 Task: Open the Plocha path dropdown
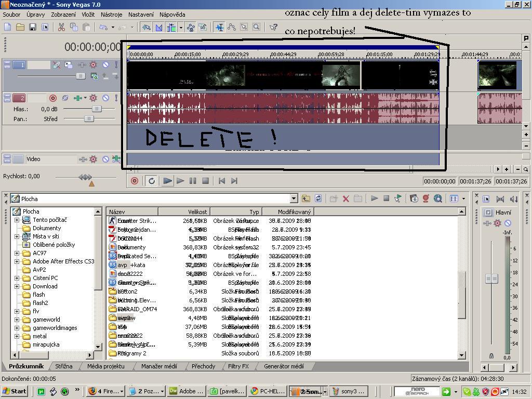pos(294,198)
